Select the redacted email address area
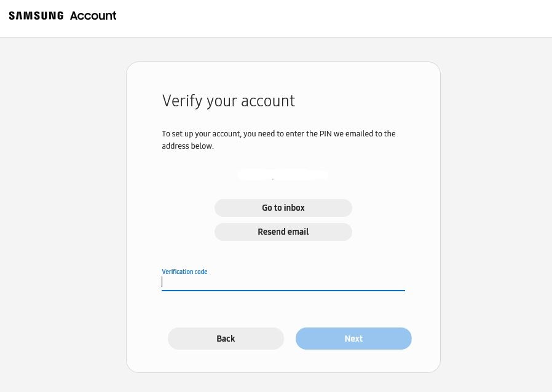The height and width of the screenshot is (392, 552). tap(283, 175)
